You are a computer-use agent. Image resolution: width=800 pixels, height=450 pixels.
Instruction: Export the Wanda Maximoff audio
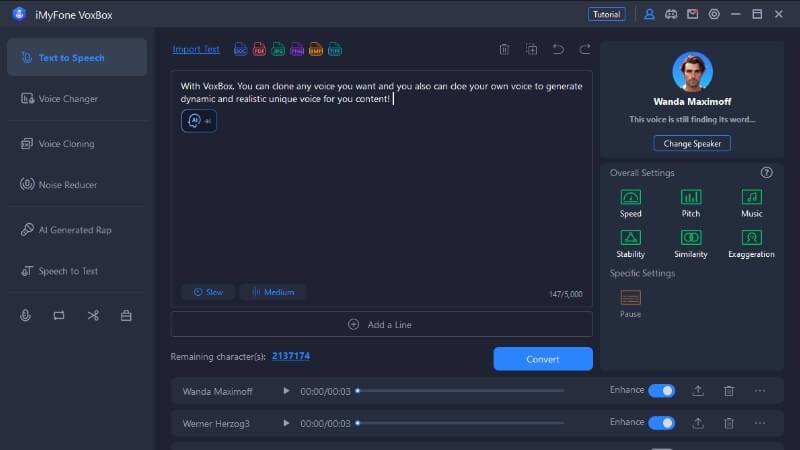coord(698,391)
